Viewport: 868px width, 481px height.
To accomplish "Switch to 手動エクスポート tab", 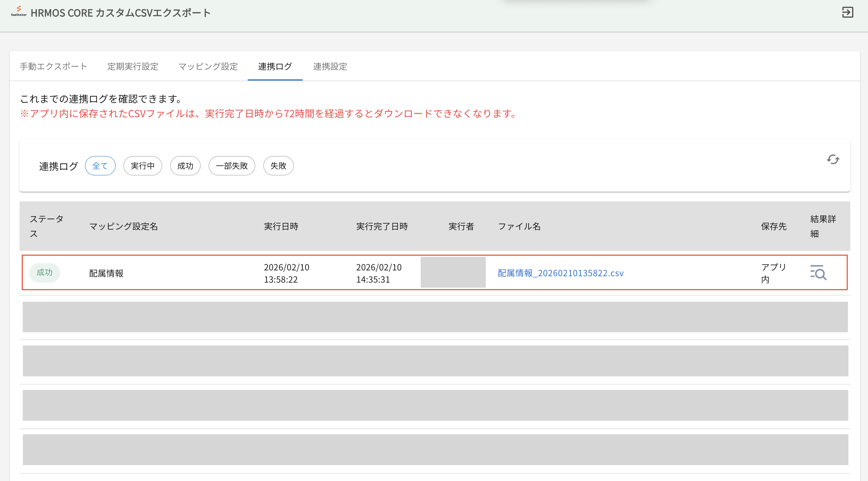I will point(53,66).
